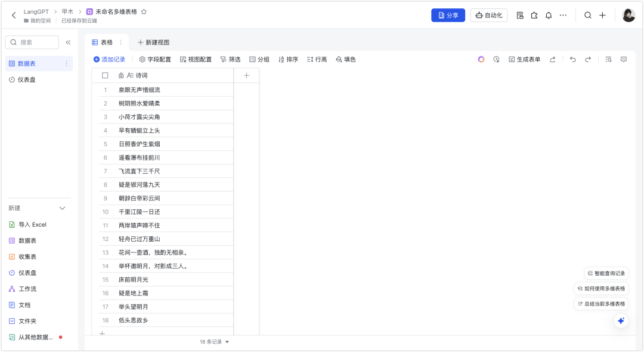
Task: Open notifications via the bell icon
Action: 549,15
